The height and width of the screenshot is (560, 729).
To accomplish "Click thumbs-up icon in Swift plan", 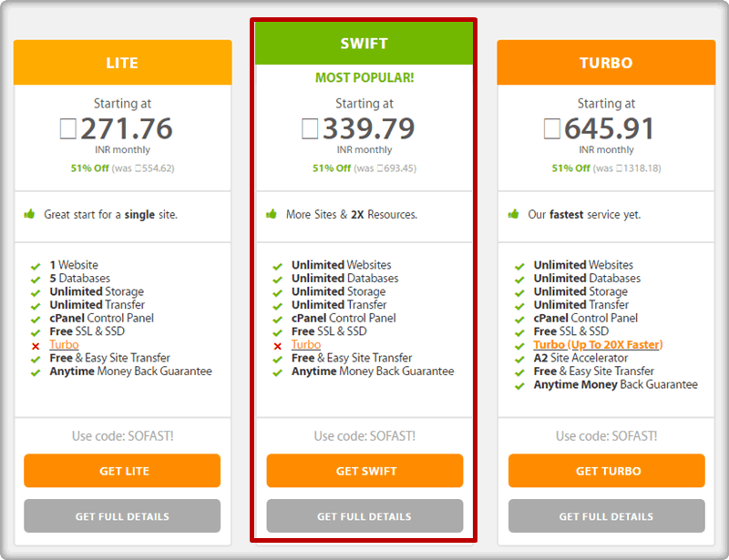I will click(272, 215).
